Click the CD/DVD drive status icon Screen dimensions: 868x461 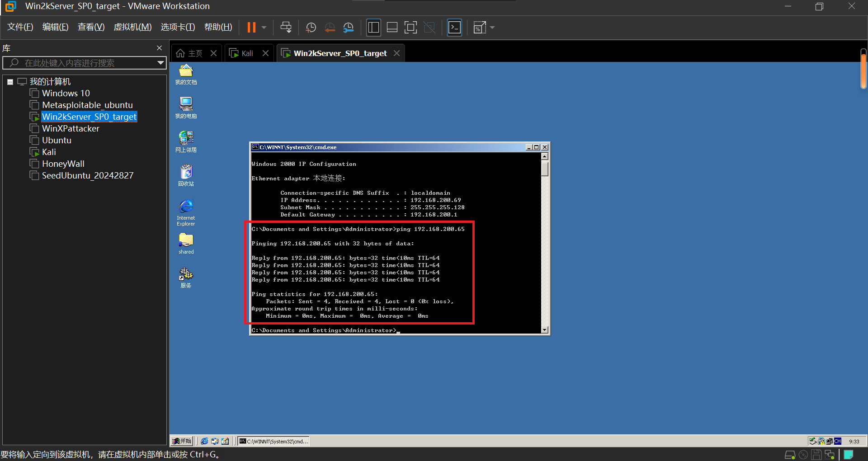[x=803, y=455]
